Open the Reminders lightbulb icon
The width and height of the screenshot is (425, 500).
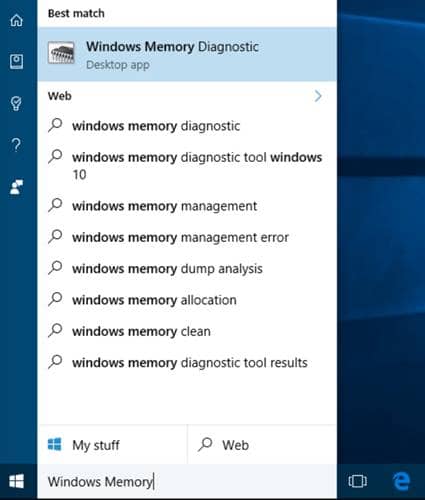(x=16, y=104)
